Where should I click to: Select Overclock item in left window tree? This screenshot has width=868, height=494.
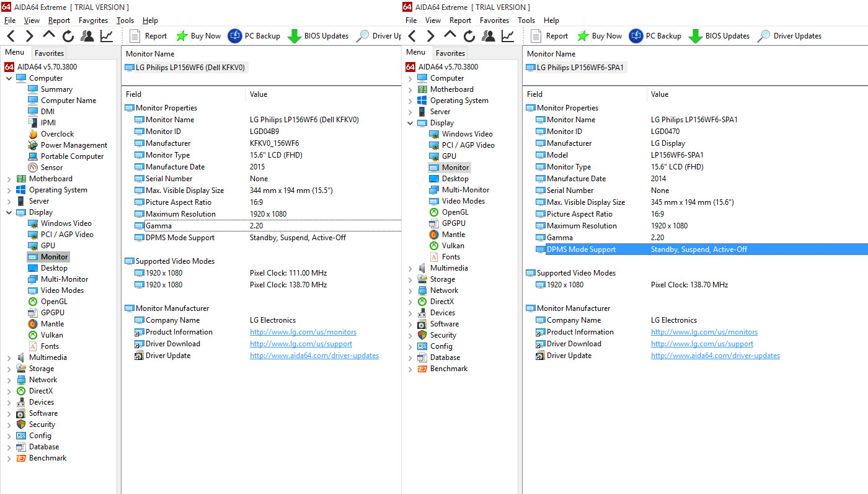tap(57, 134)
